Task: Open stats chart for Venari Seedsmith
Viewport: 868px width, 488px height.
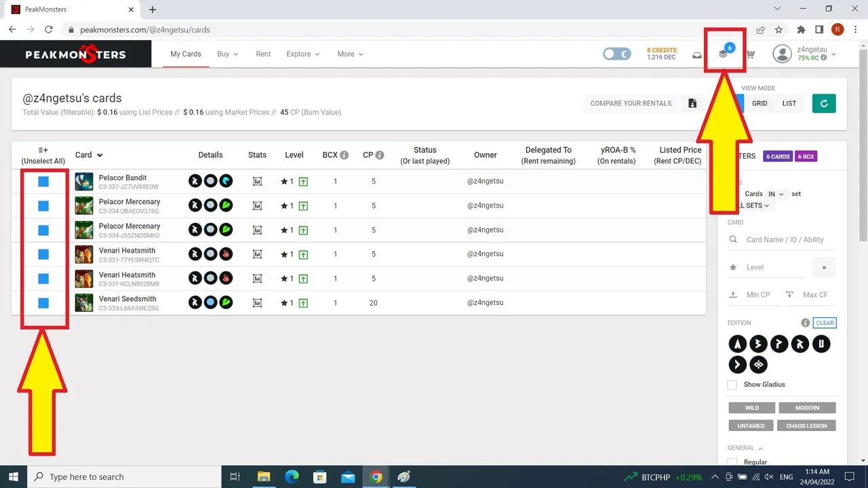Action: [257, 303]
